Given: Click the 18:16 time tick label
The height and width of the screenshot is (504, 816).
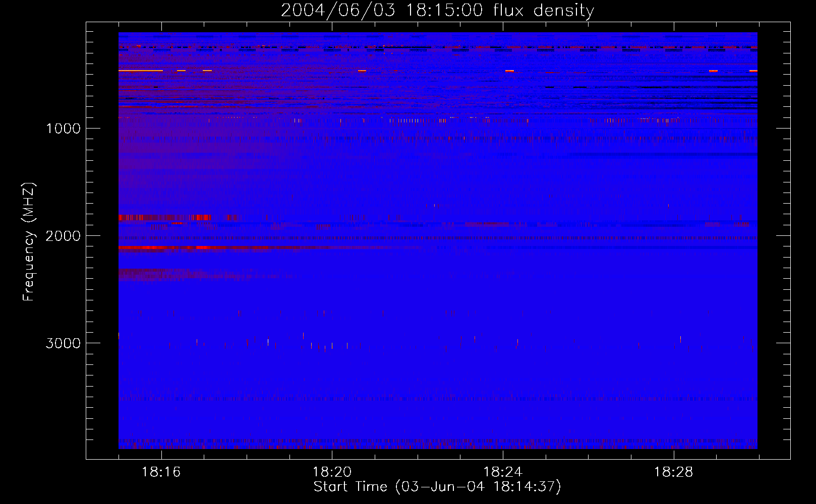Looking at the screenshot, I should click(x=161, y=472).
